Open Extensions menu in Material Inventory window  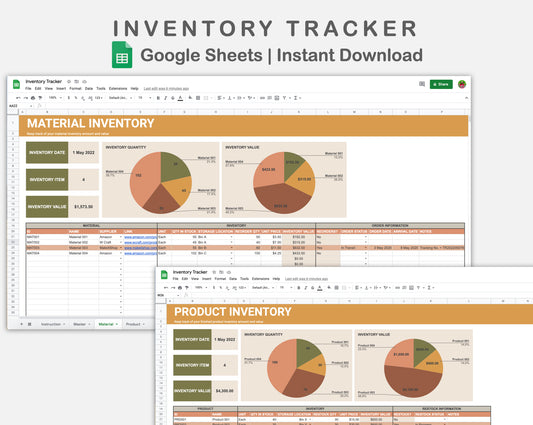118,88
